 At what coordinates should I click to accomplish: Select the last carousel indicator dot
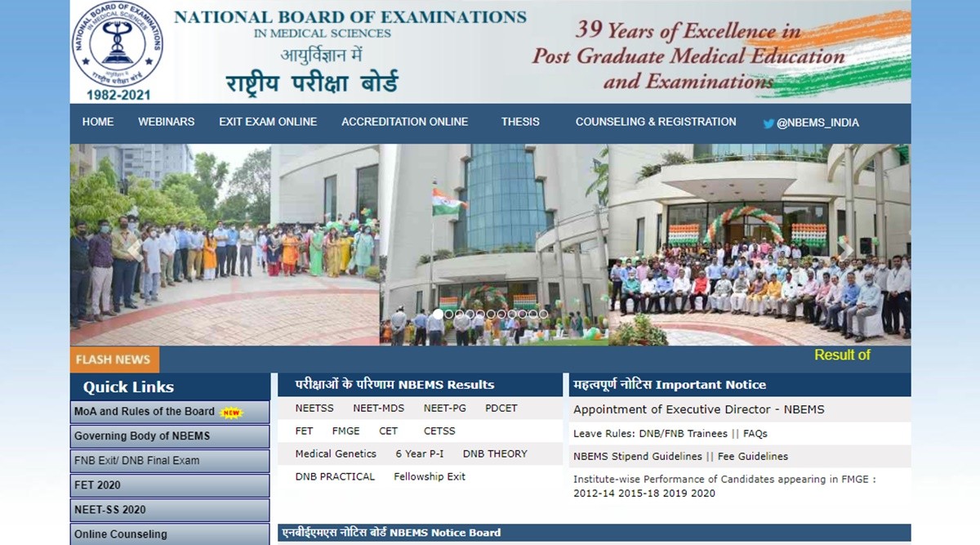(544, 314)
